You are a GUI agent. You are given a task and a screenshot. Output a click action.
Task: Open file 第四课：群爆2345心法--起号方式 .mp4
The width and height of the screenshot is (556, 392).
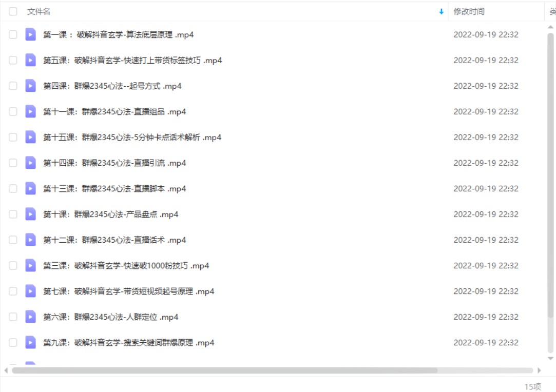pos(112,86)
